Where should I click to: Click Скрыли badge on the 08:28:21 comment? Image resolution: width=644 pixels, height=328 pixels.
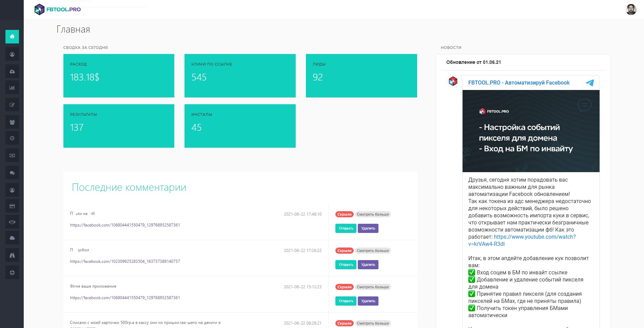(345, 323)
